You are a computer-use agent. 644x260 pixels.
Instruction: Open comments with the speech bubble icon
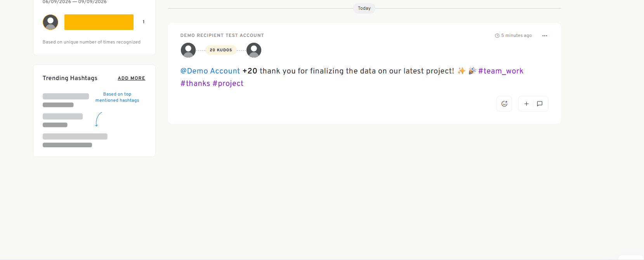pos(540,104)
